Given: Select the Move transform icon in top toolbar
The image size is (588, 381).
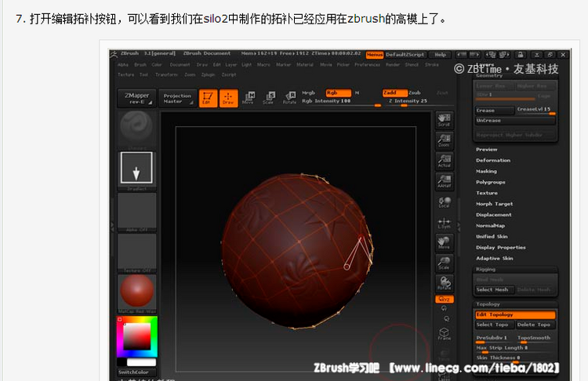Looking at the screenshot, I should 249,98.
